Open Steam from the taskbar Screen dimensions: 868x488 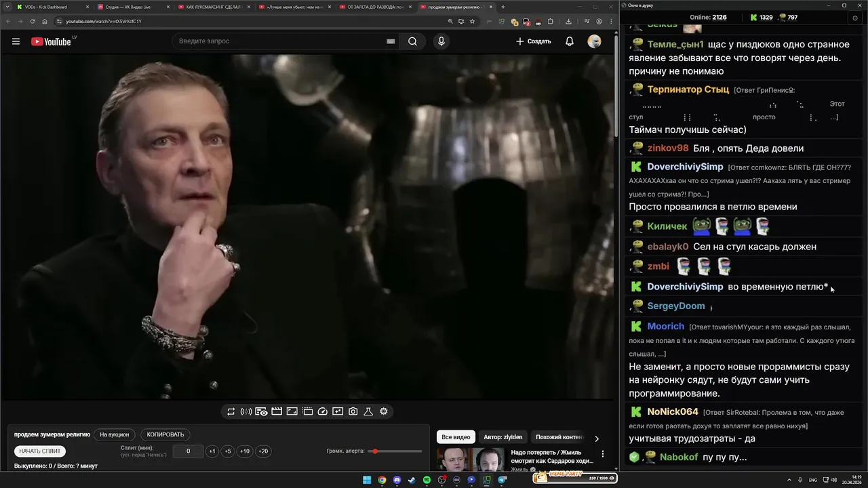tap(412, 480)
